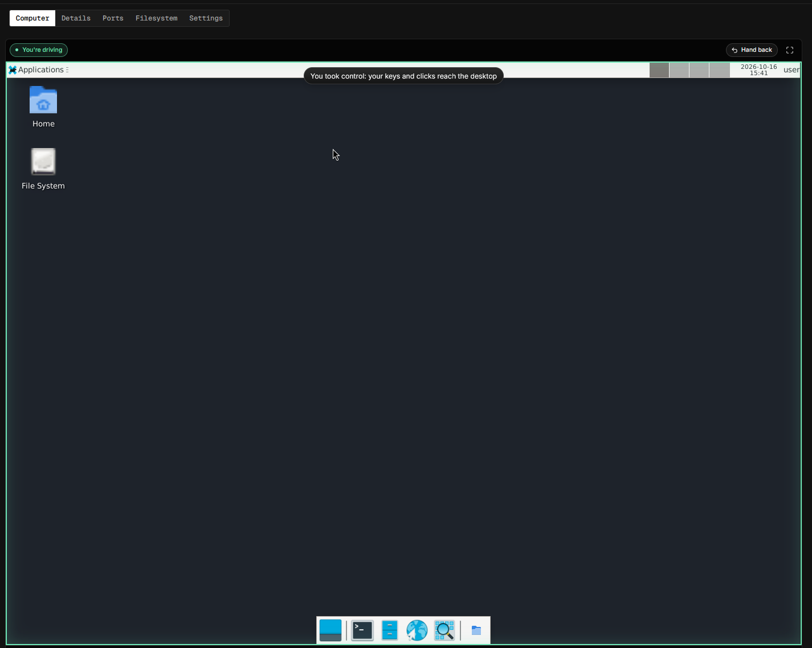Switch to the Ports tab
812x648 pixels.
(113, 18)
